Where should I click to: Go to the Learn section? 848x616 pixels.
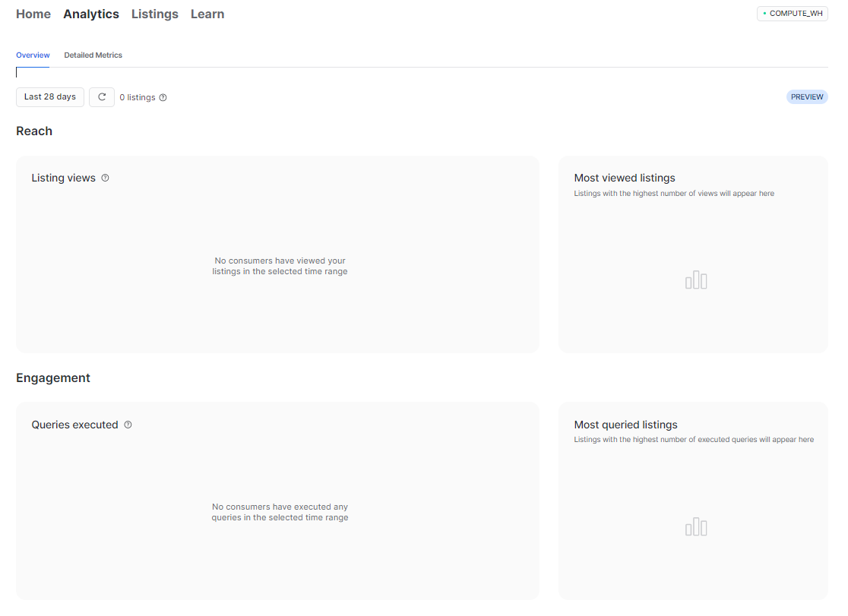coord(207,14)
